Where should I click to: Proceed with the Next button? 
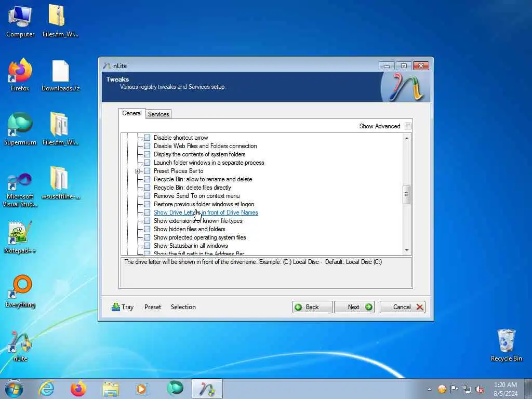pos(354,307)
